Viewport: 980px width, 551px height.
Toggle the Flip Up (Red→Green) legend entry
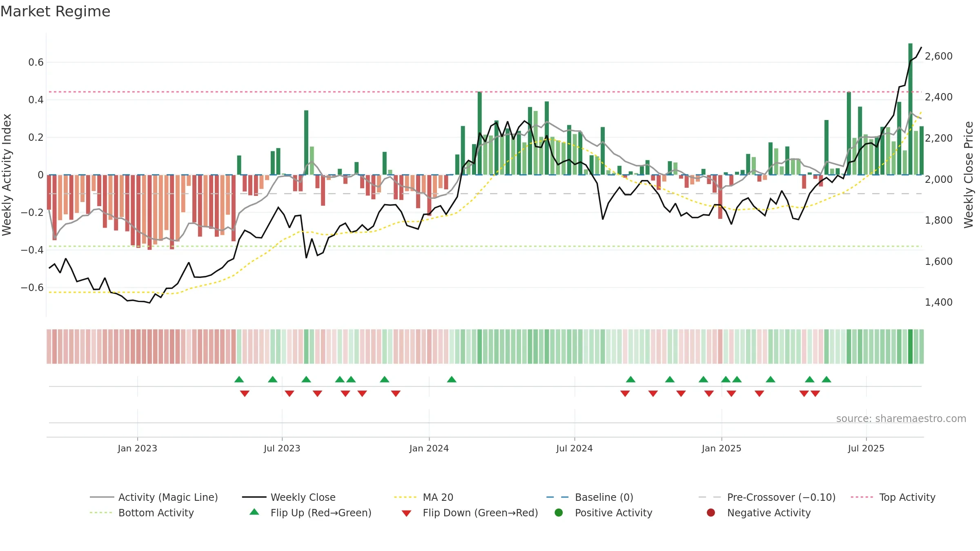click(310, 513)
